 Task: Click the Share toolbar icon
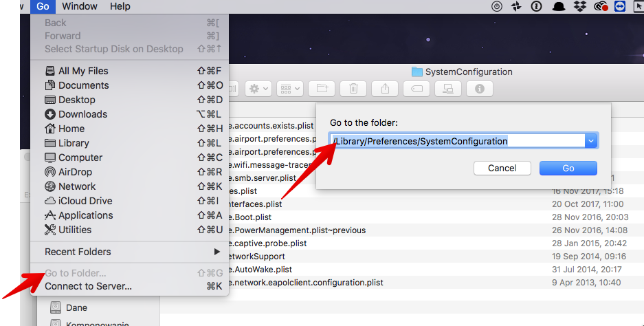click(x=385, y=89)
